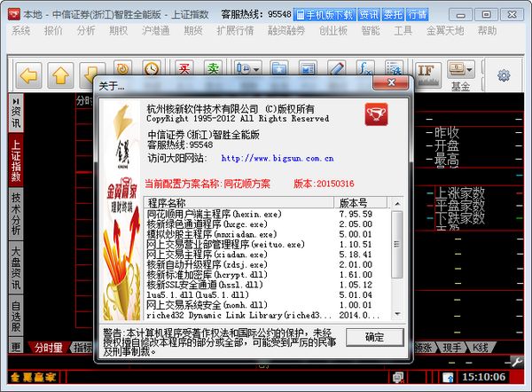Screen dimensions: 532x392
Task: Click the 版本号 column header
Action: pyautogui.click(x=360, y=203)
